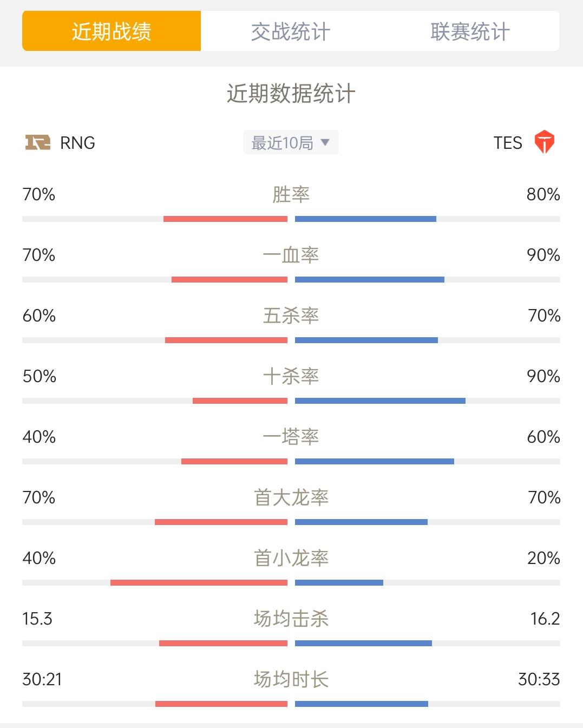The width and height of the screenshot is (583, 728).
Task: Click the RNG team logo icon
Action: (38, 142)
